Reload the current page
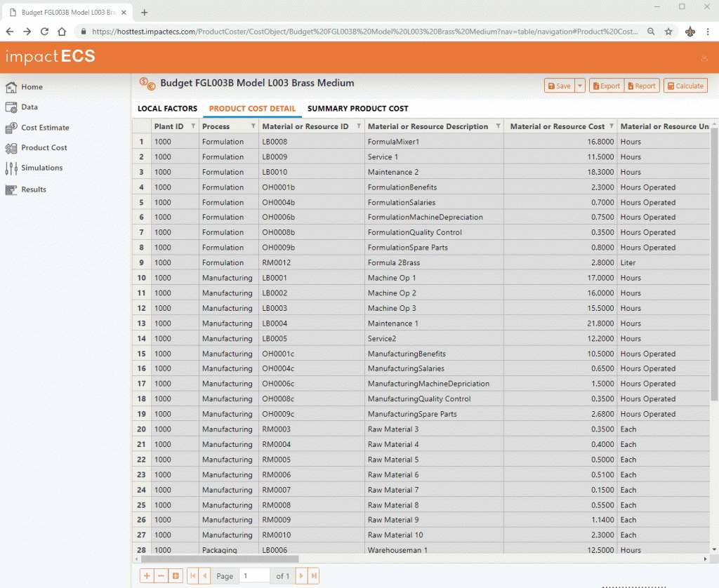 44,32
